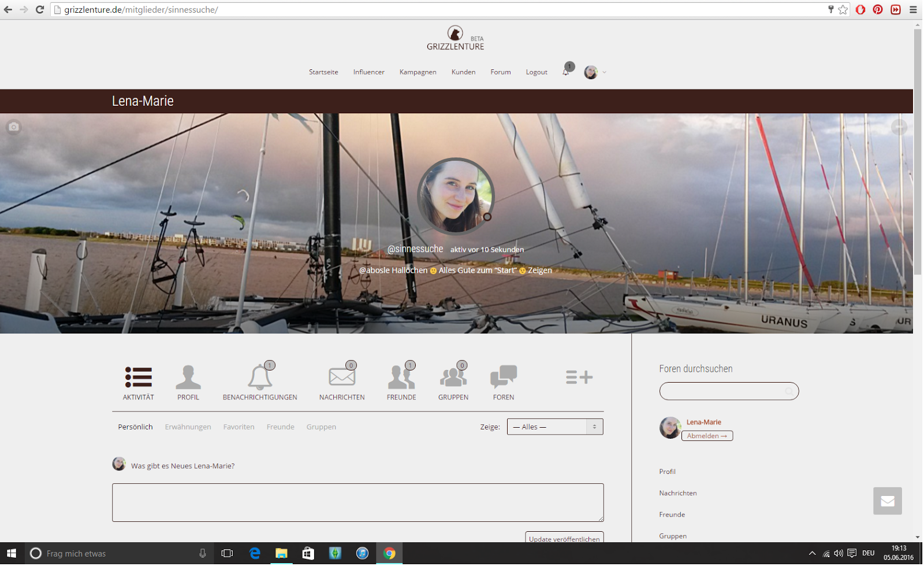Open the Gruppen icon
This screenshot has width=924, height=578.
click(x=453, y=377)
